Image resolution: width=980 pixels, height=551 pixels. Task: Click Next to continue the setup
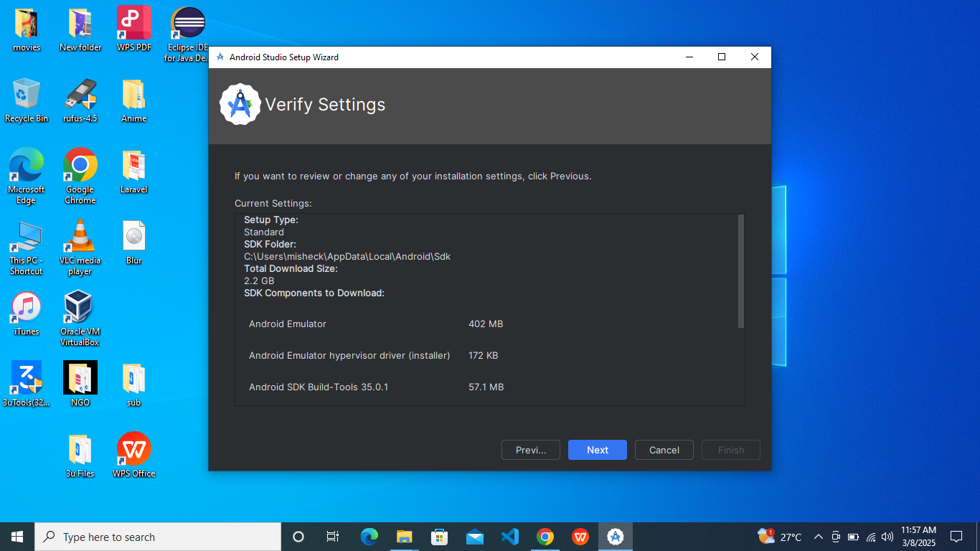598,450
